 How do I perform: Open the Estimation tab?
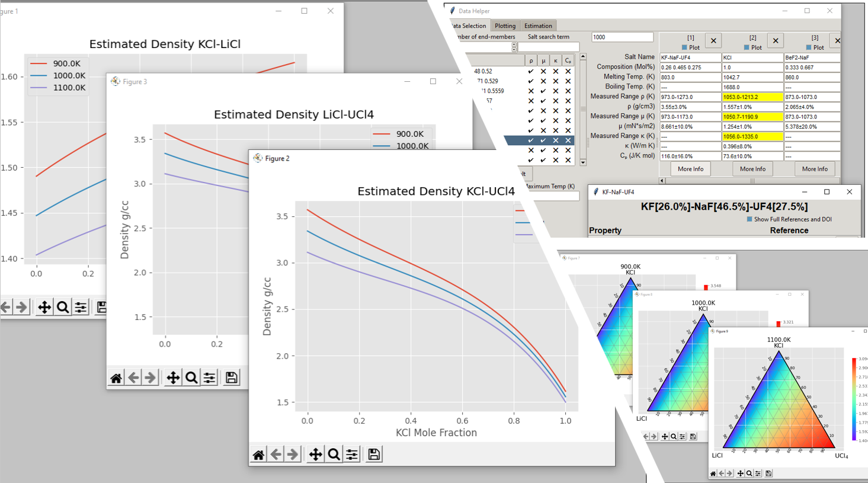coord(538,26)
